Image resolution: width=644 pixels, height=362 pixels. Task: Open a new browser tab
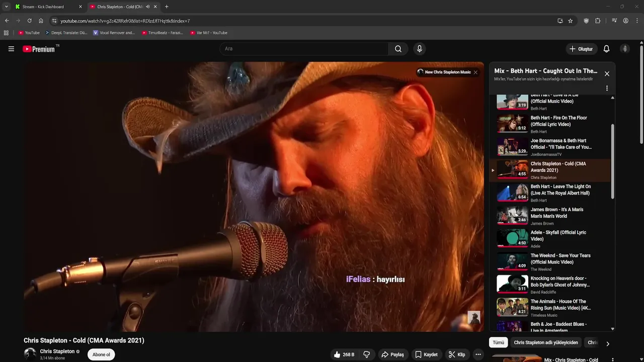pyautogui.click(x=167, y=7)
